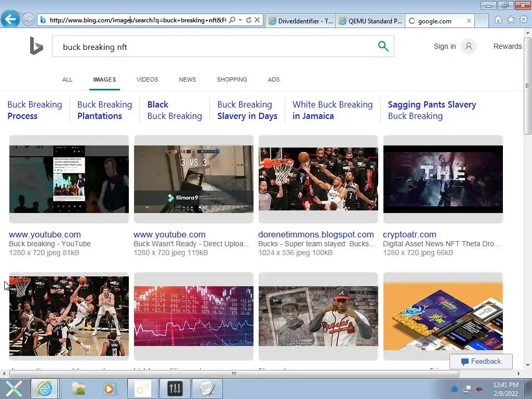This screenshot has width=532, height=399.
Task: Click cryptoatr.com source link
Action: pos(409,234)
